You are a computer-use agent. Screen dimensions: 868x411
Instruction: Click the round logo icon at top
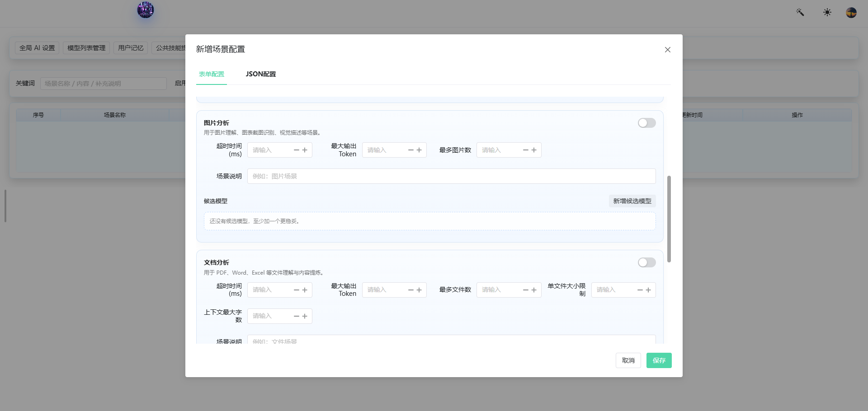coord(146,9)
